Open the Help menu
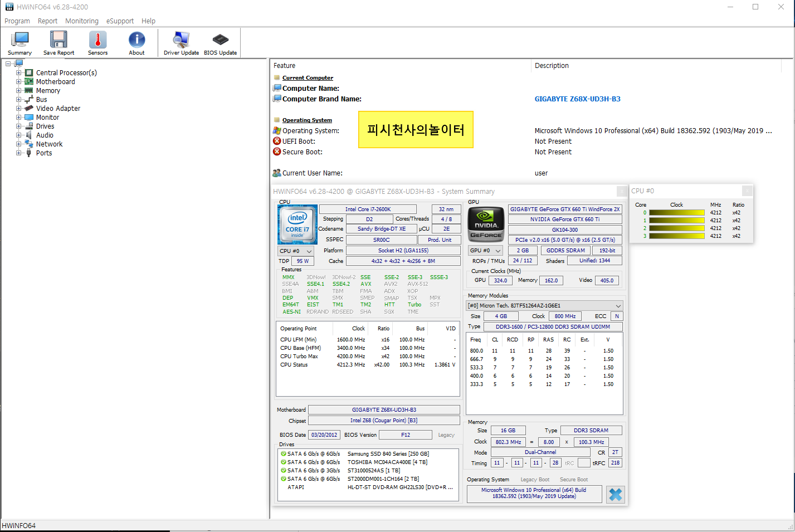The height and width of the screenshot is (532, 795). pos(149,21)
